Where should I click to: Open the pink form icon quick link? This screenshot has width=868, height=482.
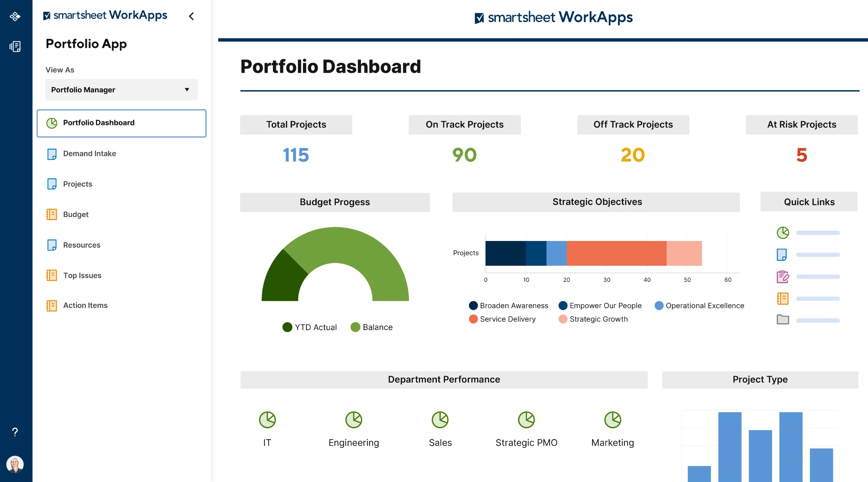[783, 277]
